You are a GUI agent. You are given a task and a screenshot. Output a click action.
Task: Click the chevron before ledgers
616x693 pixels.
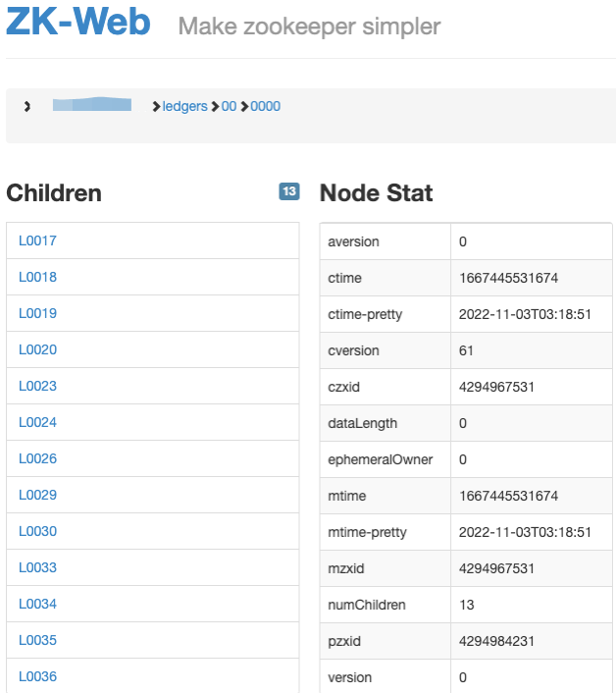point(157,106)
